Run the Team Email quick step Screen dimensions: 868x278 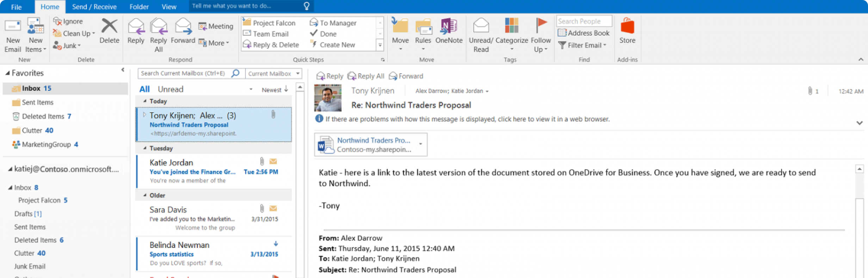point(266,34)
